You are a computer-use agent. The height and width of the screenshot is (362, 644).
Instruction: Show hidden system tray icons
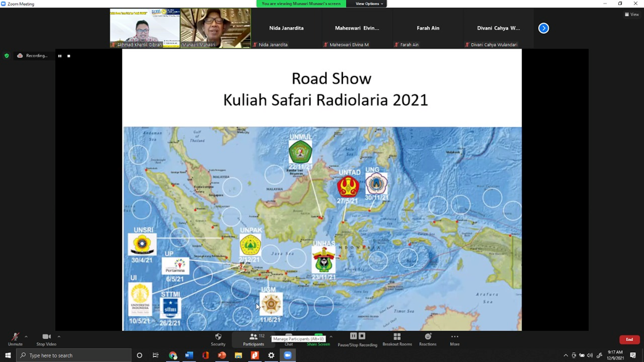tap(566, 355)
